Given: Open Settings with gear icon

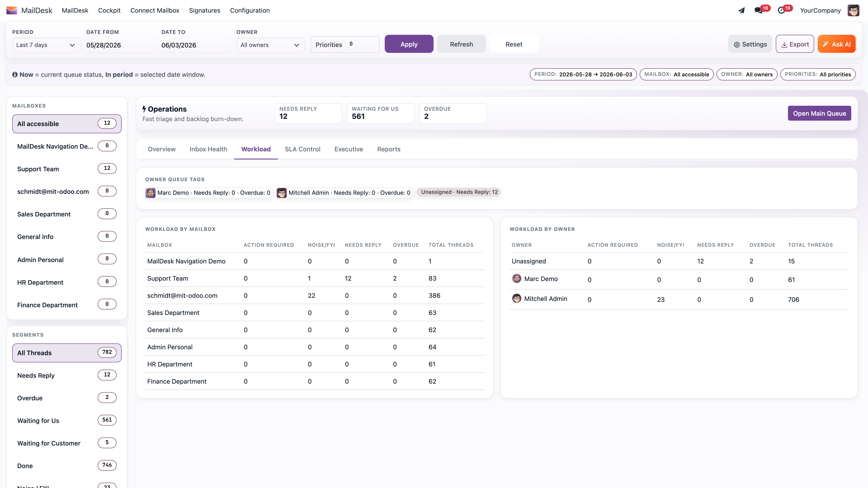Looking at the screenshot, I should (x=750, y=44).
